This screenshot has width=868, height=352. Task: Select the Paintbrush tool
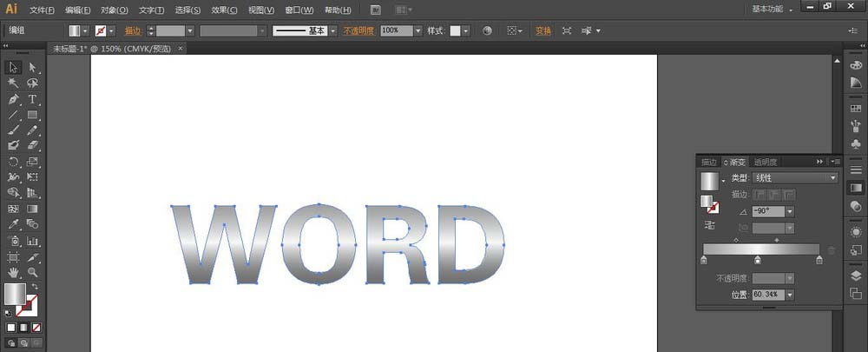(14, 130)
